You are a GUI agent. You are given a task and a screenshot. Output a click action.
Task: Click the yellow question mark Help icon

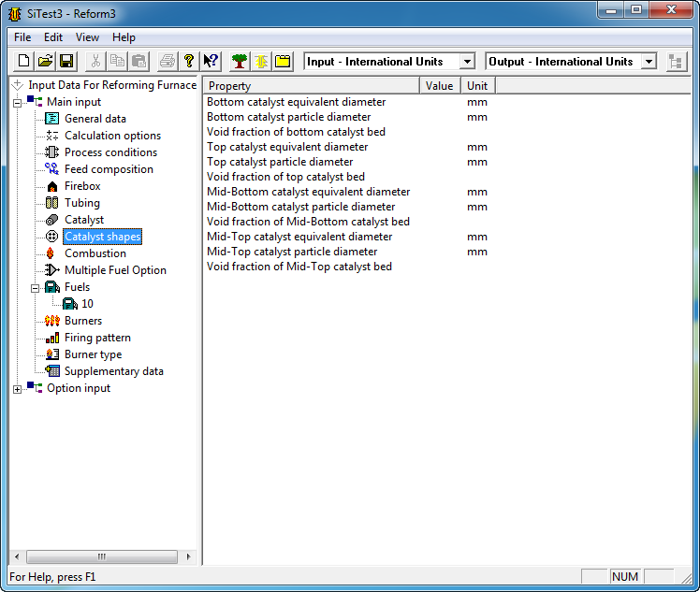[189, 61]
